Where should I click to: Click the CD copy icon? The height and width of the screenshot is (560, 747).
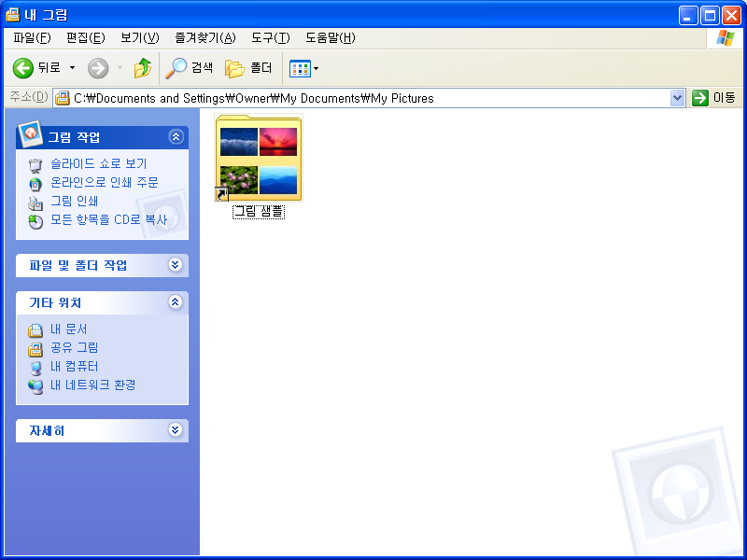[x=35, y=221]
